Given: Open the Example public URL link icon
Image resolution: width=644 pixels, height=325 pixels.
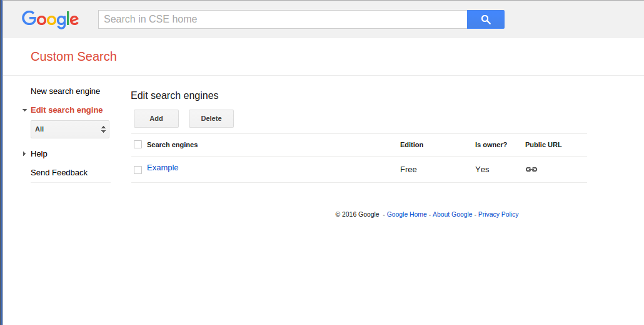Looking at the screenshot, I should [531, 170].
